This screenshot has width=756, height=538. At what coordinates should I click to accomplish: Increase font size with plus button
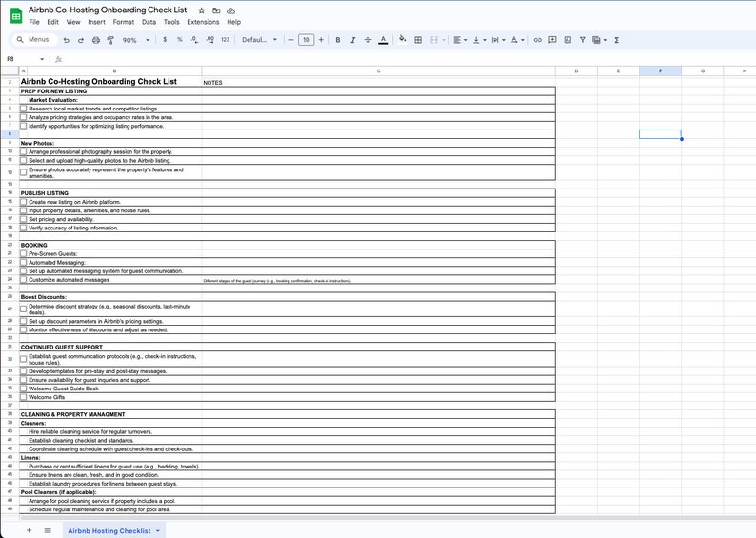coord(321,40)
